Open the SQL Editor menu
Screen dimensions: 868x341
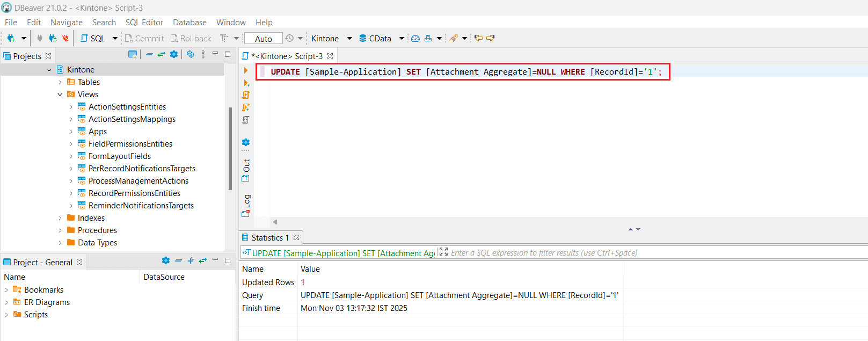point(144,22)
